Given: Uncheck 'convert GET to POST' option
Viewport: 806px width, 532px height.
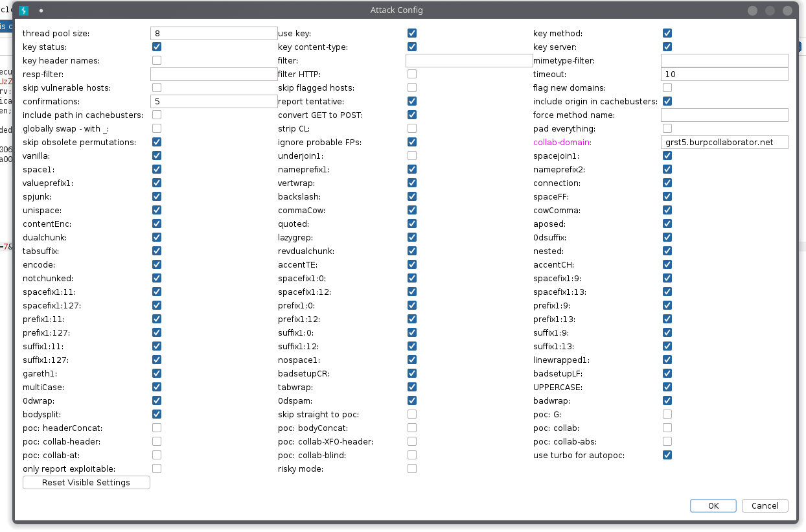Looking at the screenshot, I should point(412,115).
